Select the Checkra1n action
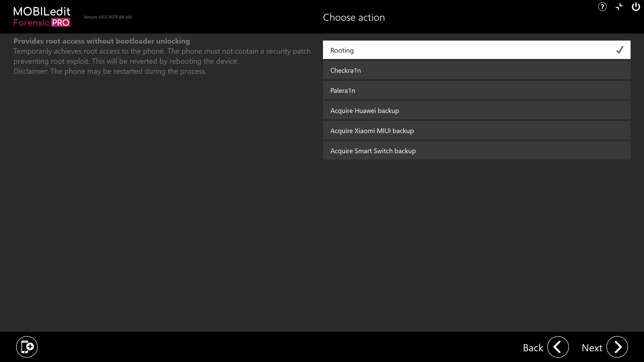Image resolution: width=644 pixels, height=362 pixels. [477, 70]
